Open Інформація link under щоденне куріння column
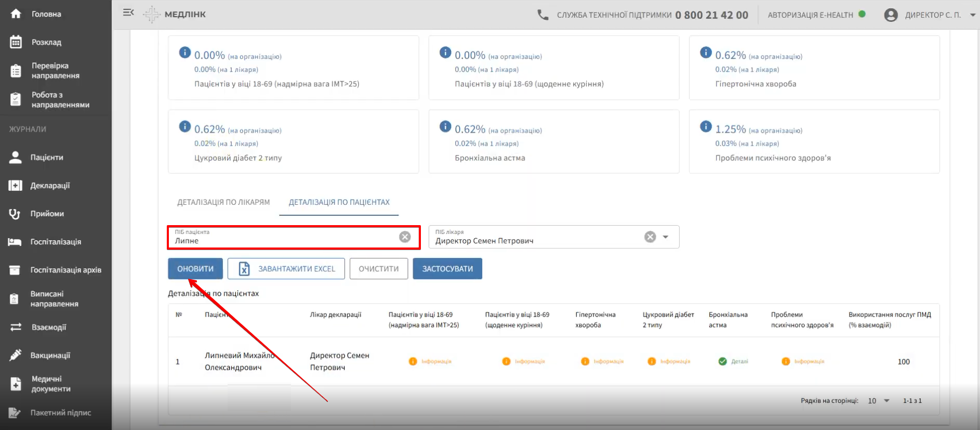This screenshot has height=430, width=980. point(524,361)
